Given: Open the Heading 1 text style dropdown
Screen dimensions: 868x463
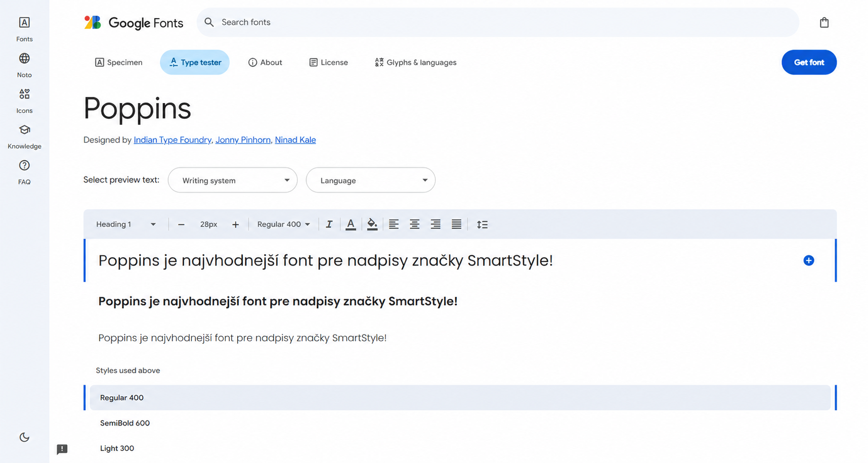Looking at the screenshot, I should [x=126, y=224].
